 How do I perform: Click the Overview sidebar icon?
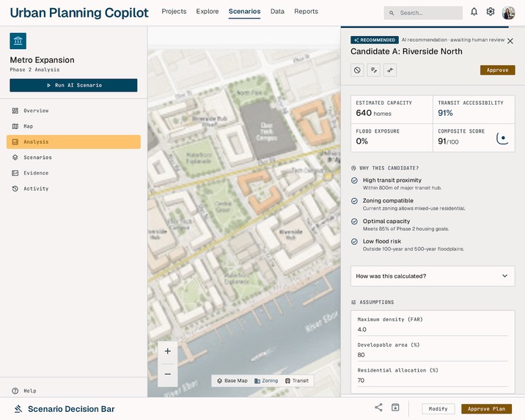(x=15, y=111)
